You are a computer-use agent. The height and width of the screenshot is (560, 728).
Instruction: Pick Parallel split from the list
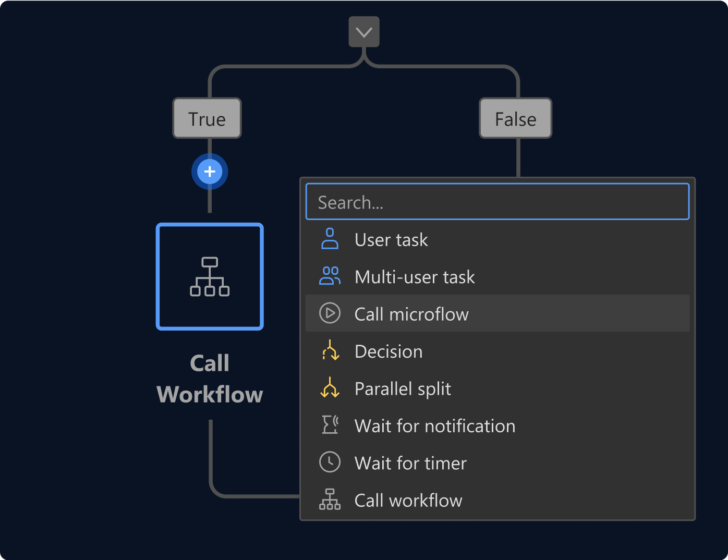point(403,389)
